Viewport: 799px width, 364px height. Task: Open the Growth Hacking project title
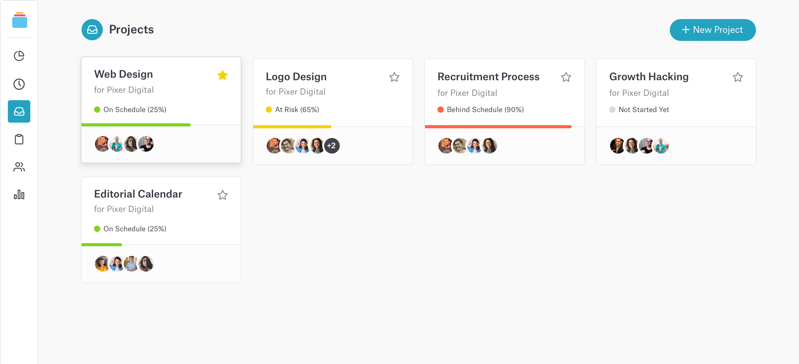(x=649, y=77)
